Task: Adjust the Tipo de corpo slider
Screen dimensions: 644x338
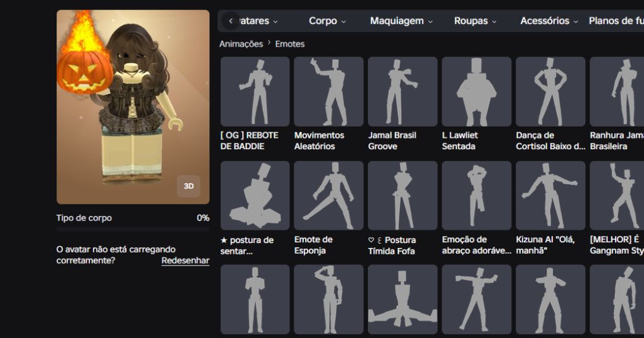Action: [x=133, y=229]
